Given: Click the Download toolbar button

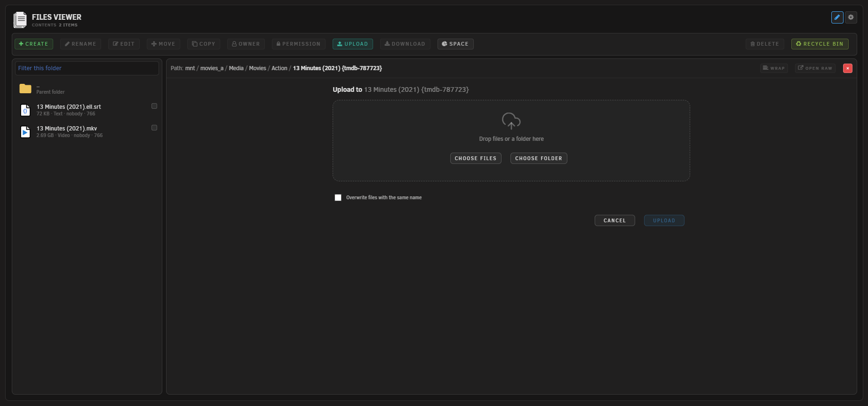Looking at the screenshot, I should click(405, 44).
